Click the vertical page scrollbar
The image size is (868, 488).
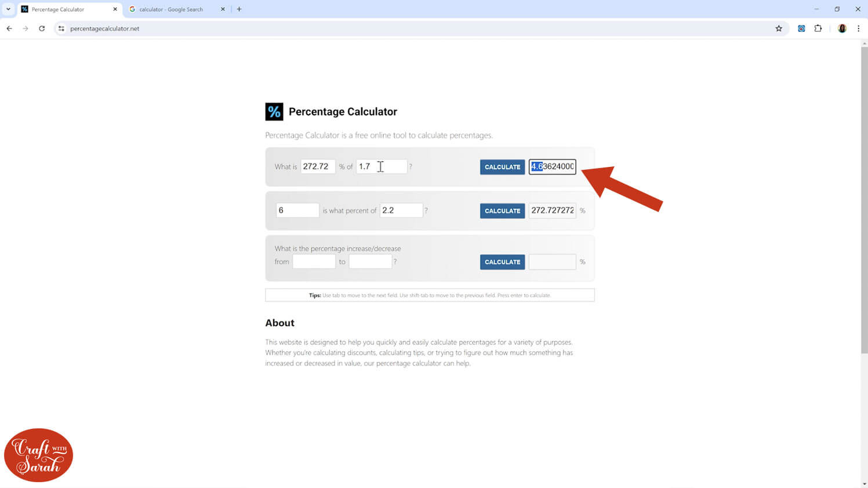pyautogui.click(x=864, y=200)
